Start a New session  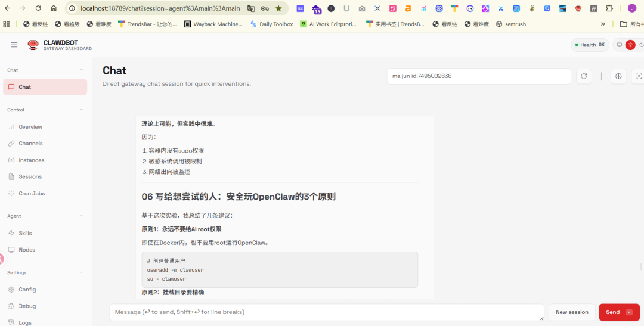[x=572, y=312]
